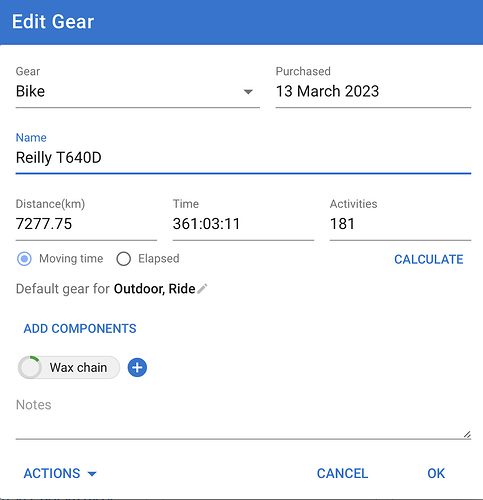Edit default gear activities with pencil icon
Viewport: 483px width, 500px height.
coord(202,289)
